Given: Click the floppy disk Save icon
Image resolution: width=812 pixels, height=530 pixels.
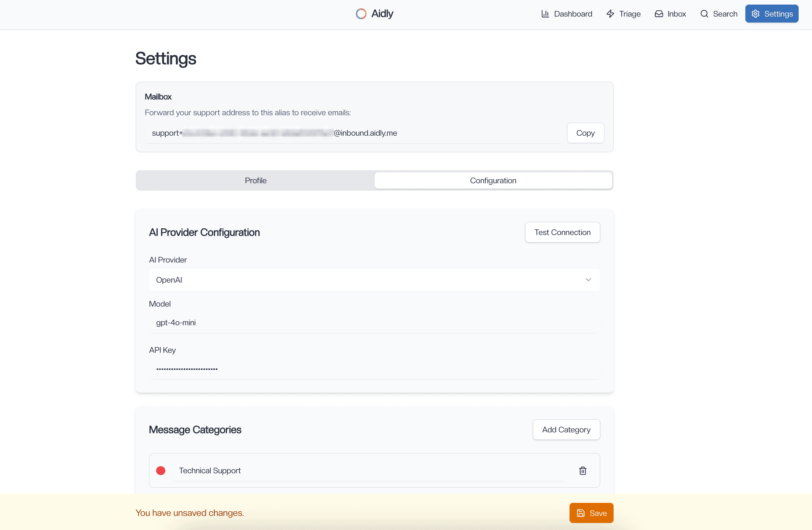Looking at the screenshot, I should [x=580, y=513].
